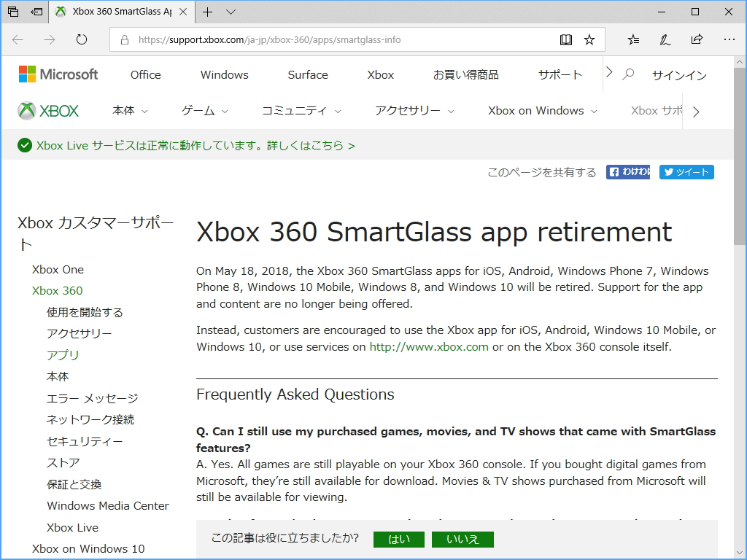Click the address bar padlock icon
The width and height of the screenshot is (747, 560).
point(125,39)
